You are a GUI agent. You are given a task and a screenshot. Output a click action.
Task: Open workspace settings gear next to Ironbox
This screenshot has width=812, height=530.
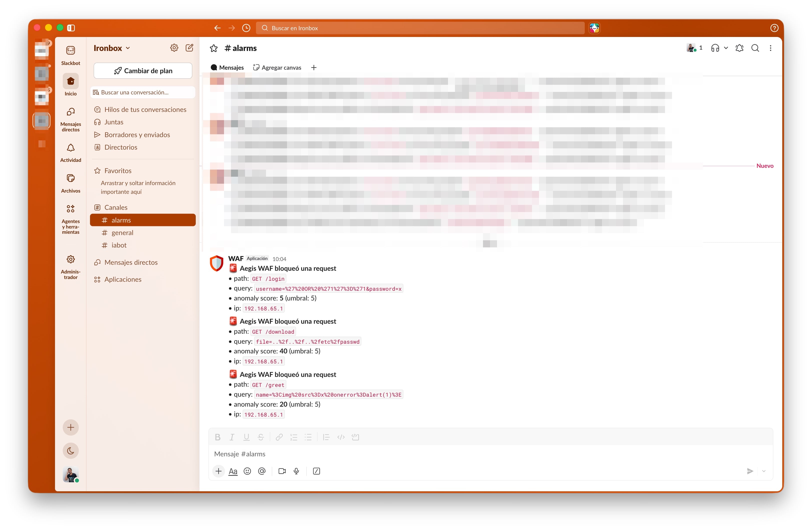[x=174, y=48]
